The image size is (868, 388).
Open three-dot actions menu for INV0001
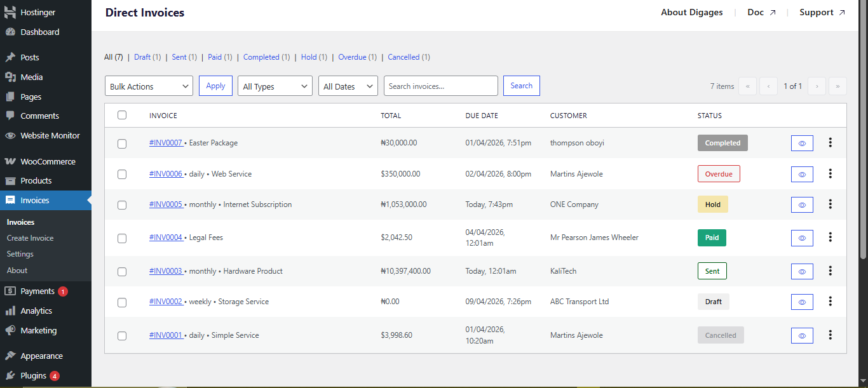click(830, 335)
